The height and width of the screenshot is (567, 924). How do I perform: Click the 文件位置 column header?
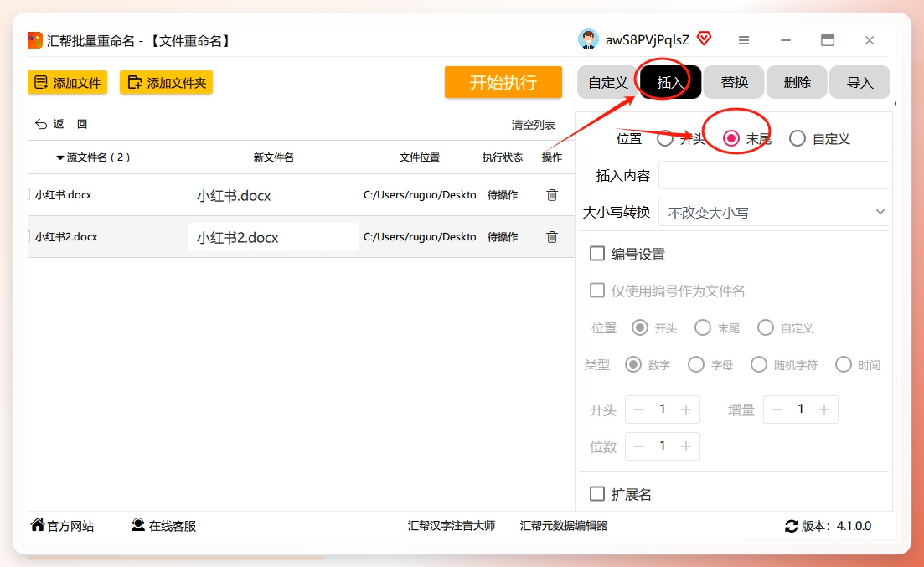pos(420,157)
